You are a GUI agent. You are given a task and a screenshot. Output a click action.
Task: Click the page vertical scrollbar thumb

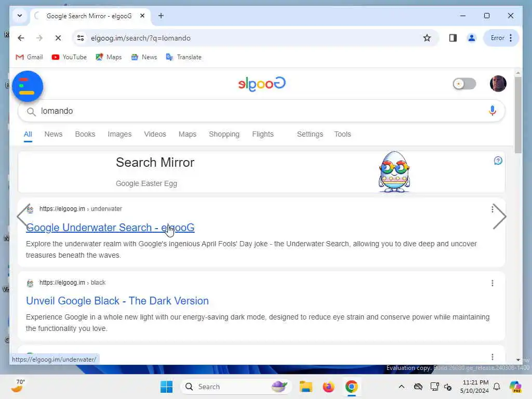pos(518,115)
